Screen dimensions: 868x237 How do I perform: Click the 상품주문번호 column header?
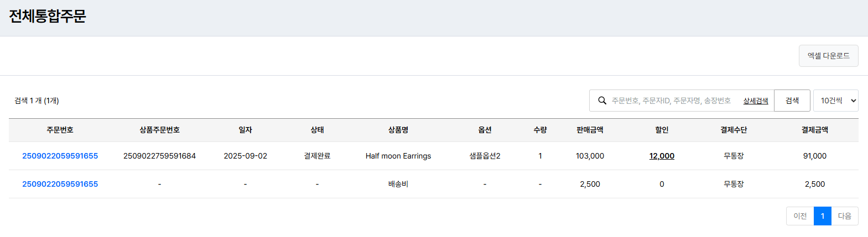pyautogui.click(x=159, y=130)
